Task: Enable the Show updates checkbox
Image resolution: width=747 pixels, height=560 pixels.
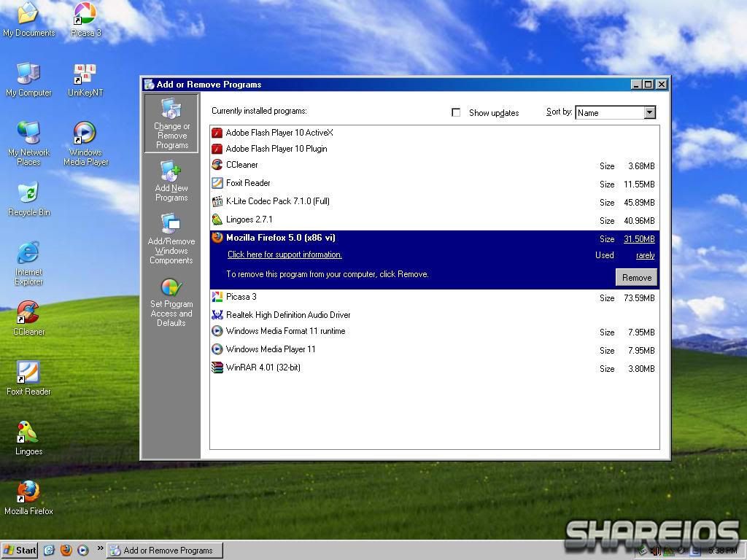Action: 456,112
